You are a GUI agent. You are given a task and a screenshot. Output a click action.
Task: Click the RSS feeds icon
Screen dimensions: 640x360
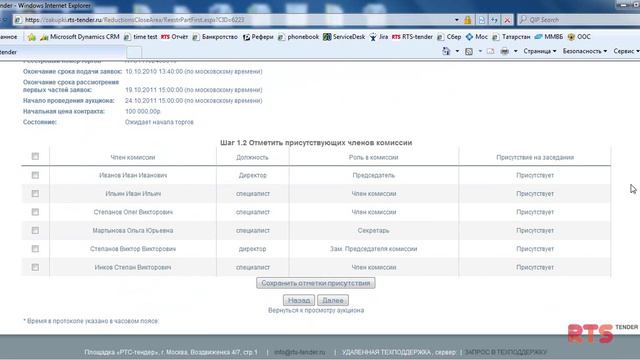469,51
